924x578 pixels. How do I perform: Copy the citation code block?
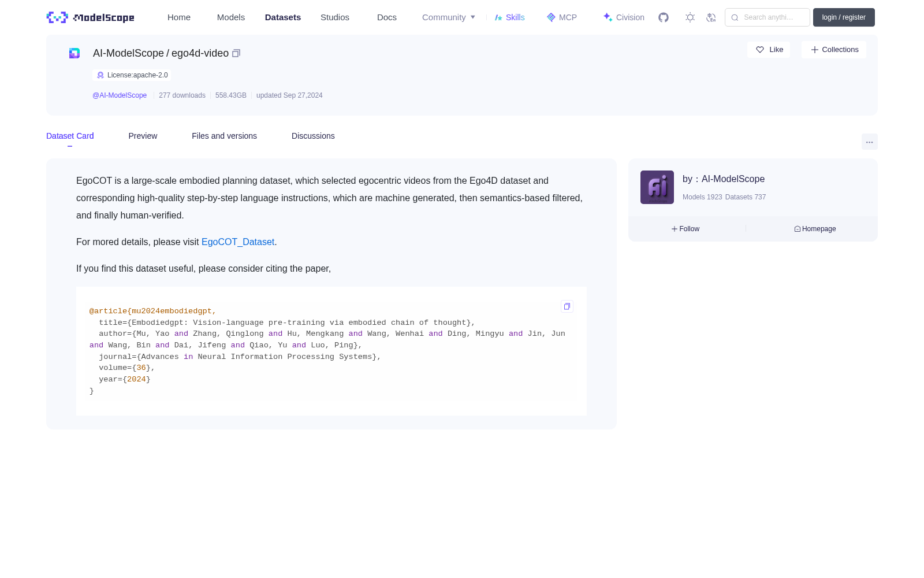[x=567, y=306]
